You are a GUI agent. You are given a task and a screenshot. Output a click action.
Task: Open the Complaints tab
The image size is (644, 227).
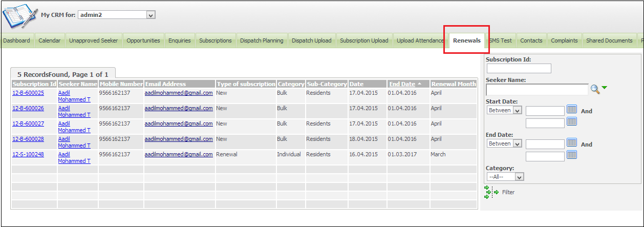point(564,40)
